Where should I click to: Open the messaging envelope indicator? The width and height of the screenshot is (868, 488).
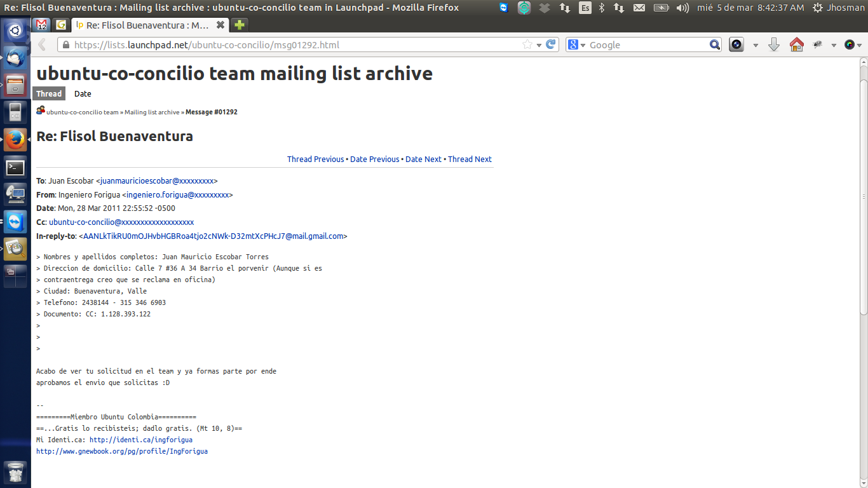pos(639,8)
